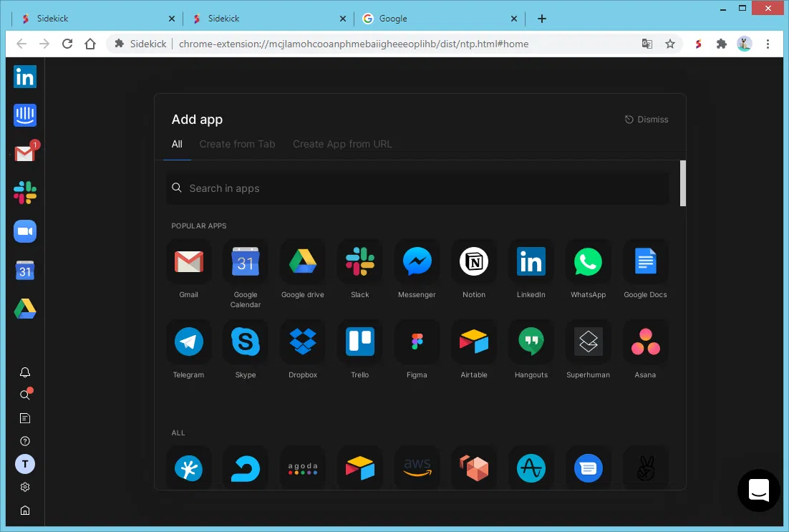Add WhatsApp app
Viewport: 789px width, 532px height.
(589, 262)
